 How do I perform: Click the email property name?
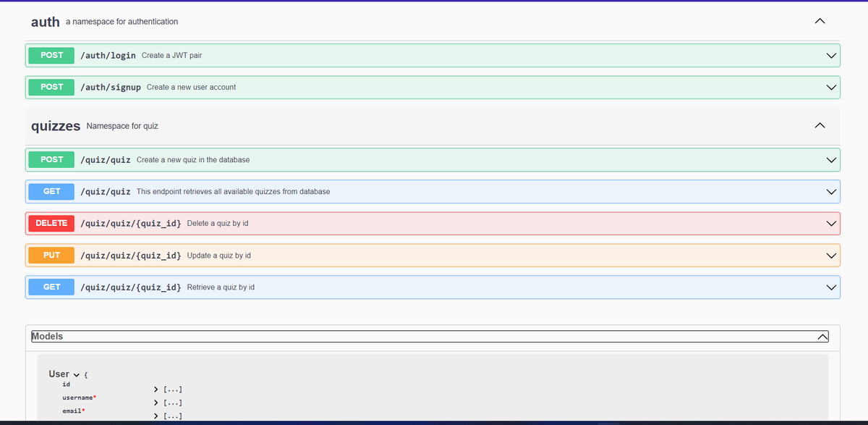[72, 411]
